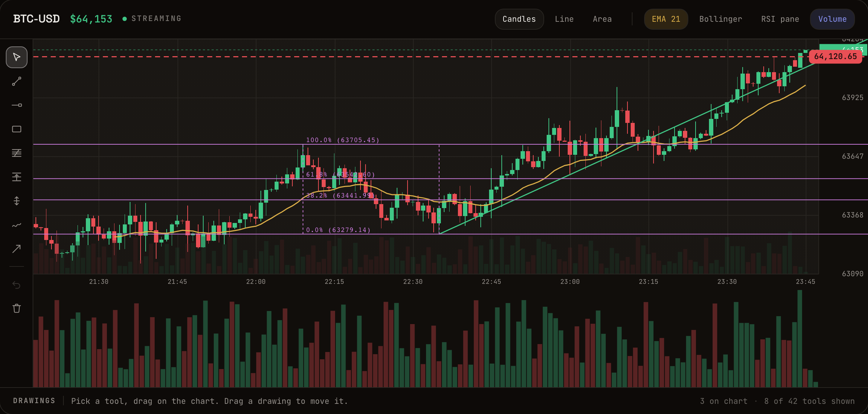Click the 63090 price axis label

(x=852, y=274)
